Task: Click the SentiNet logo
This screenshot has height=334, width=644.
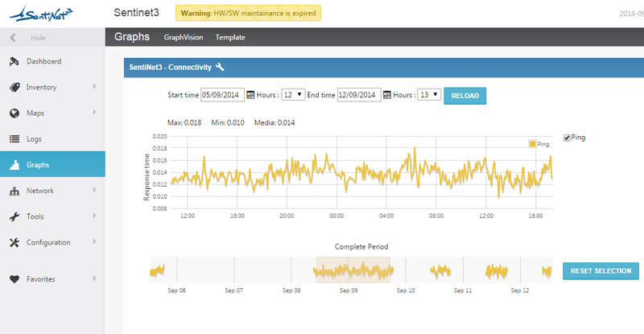Action: point(41,14)
